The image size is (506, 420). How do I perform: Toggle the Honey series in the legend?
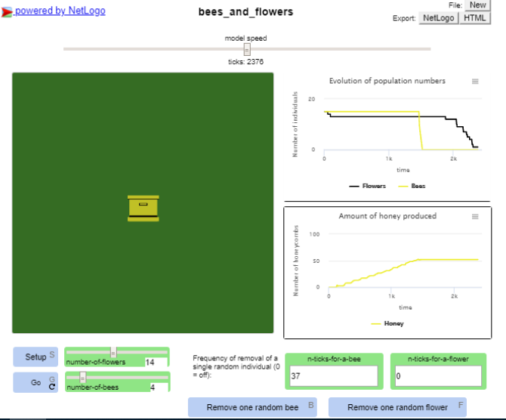tap(387, 323)
